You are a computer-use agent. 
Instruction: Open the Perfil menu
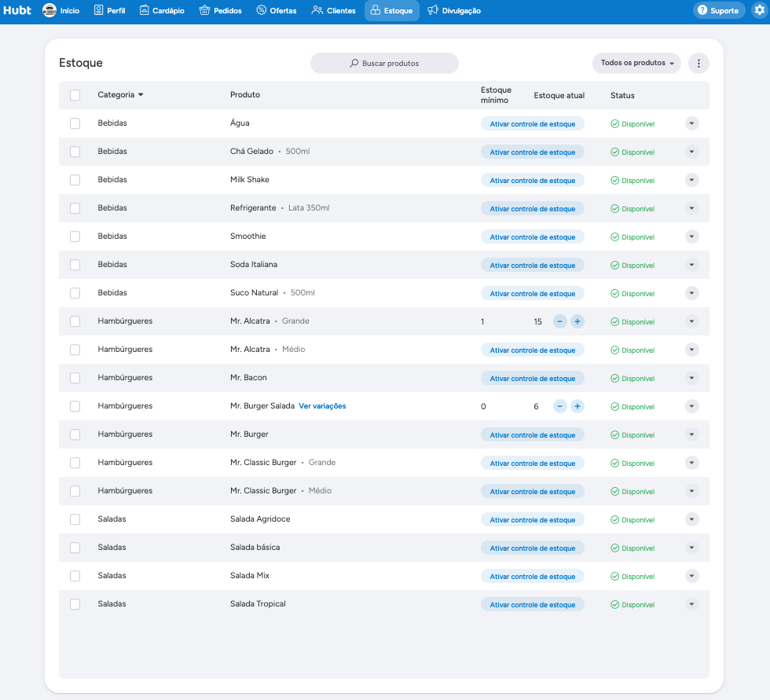[x=109, y=10]
